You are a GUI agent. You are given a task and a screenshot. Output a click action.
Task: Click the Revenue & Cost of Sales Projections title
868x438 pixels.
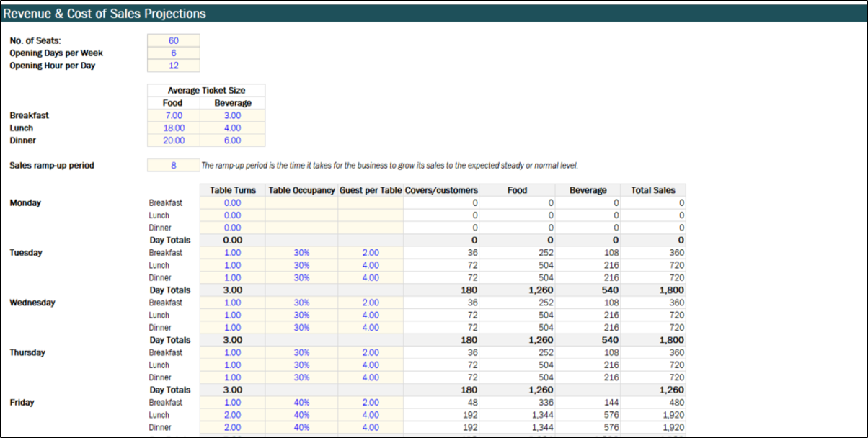105,14
